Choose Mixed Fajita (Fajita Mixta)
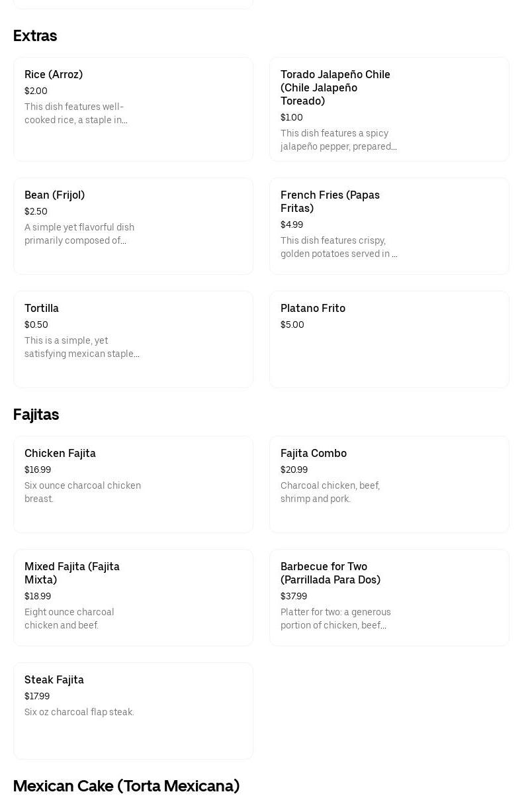 pos(133,597)
